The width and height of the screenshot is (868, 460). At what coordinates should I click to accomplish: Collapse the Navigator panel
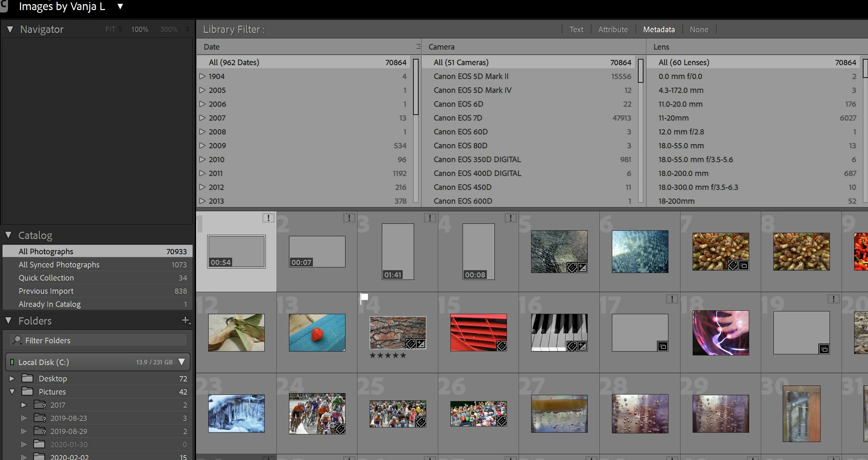pos(10,29)
